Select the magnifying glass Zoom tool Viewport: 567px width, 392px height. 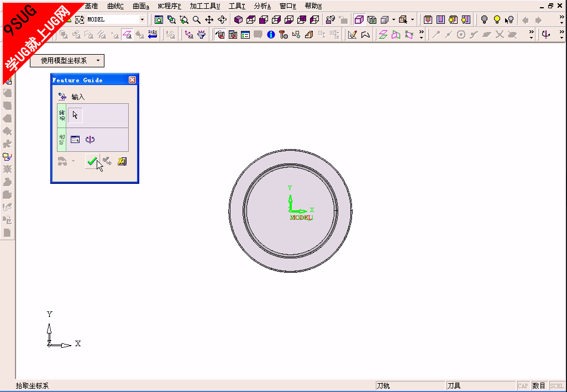point(196,19)
